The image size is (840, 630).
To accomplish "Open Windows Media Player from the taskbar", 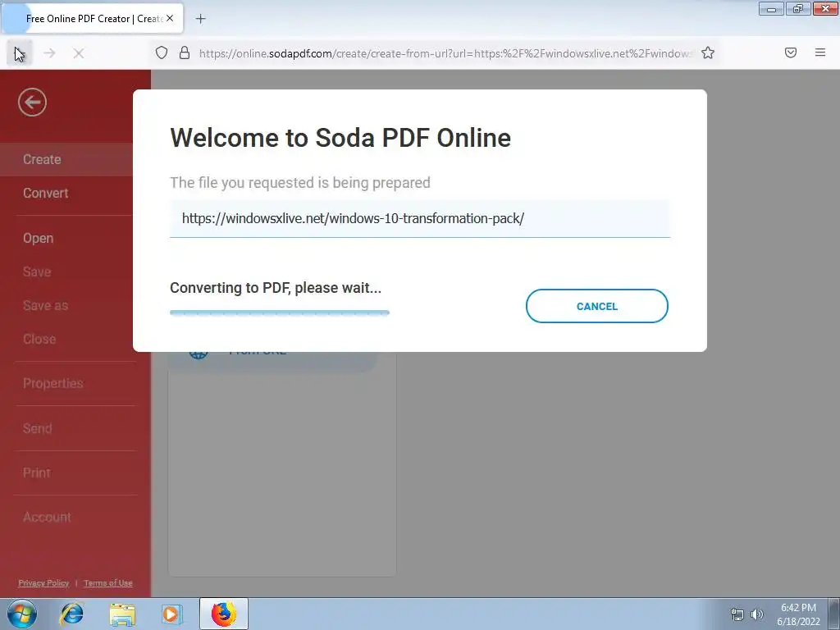I will (171, 614).
